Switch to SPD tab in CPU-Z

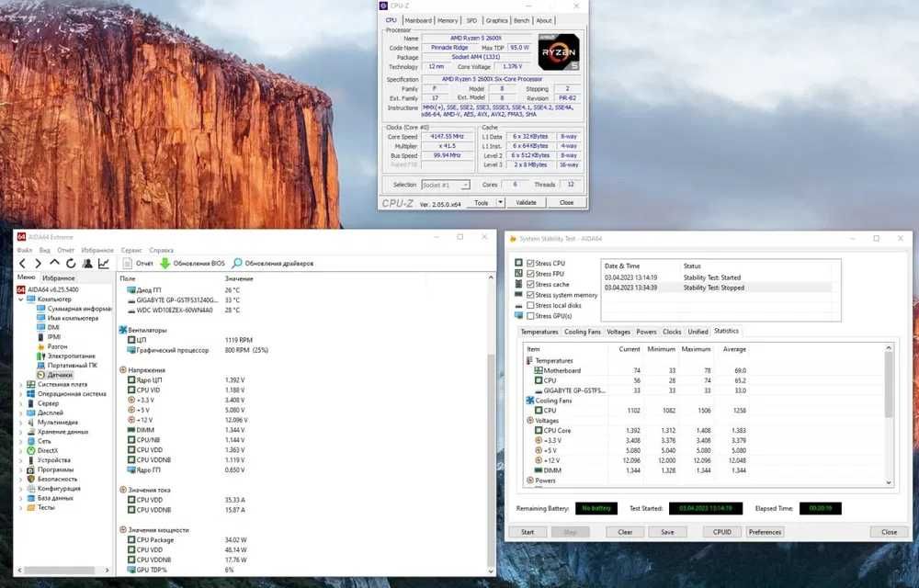pos(471,20)
